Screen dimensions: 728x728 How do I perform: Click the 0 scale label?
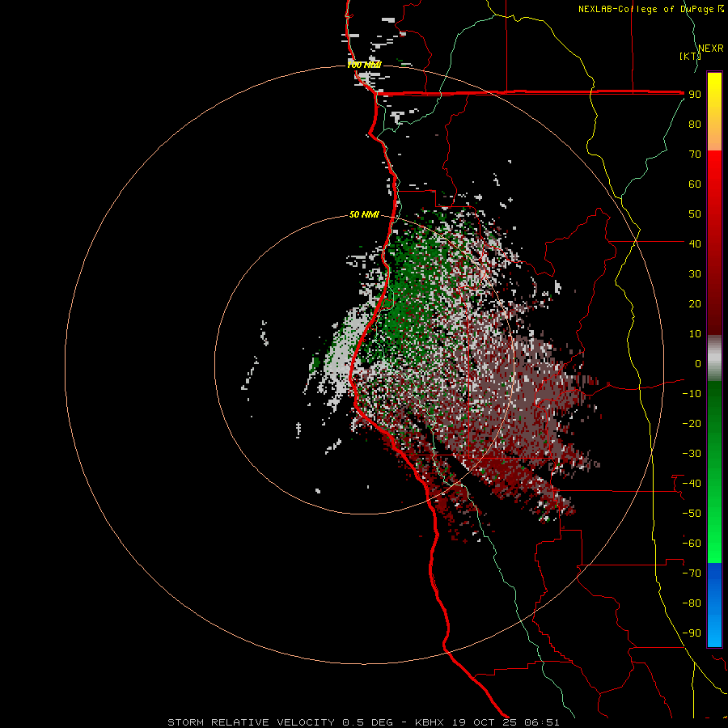pos(698,364)
